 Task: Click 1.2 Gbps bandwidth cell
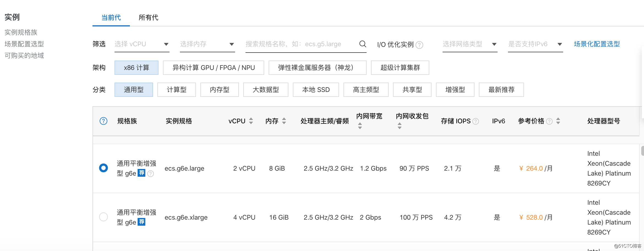point(373,168)
